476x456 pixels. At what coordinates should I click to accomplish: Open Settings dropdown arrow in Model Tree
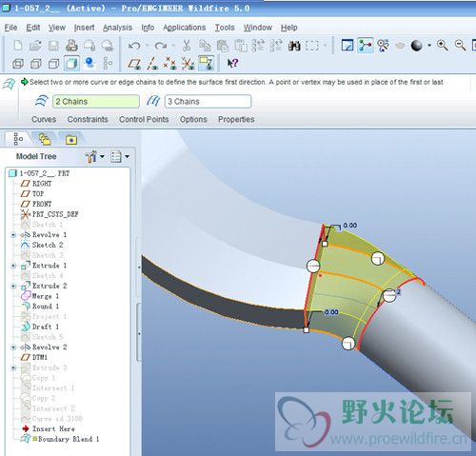coord(127,156)
